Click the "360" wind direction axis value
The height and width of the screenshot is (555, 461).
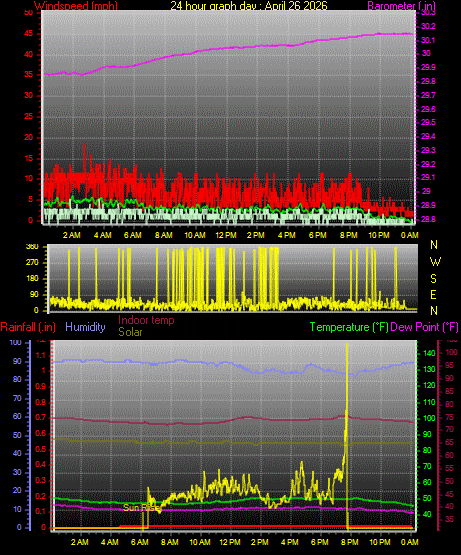pyautogui.click(x=32, y=247)
